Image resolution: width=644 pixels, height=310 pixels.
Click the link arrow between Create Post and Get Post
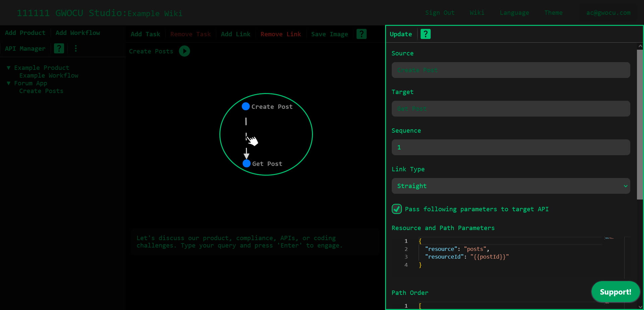click(246, 138)
